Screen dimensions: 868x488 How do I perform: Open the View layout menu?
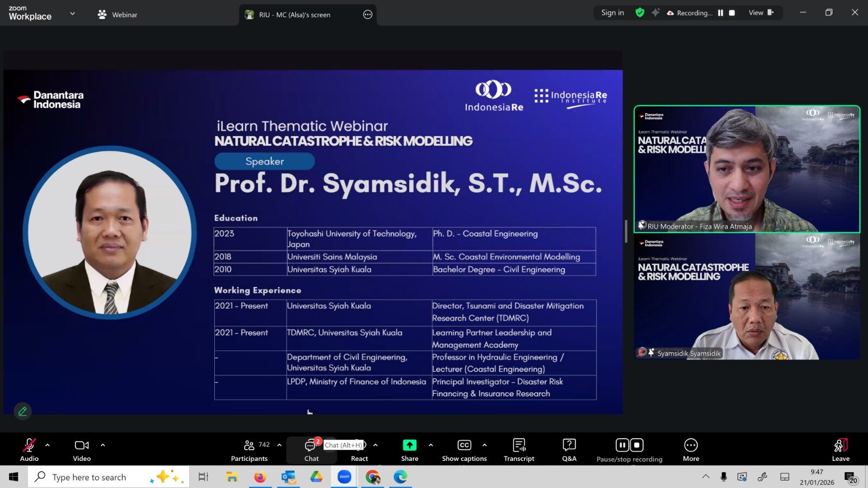click(761, 12)
